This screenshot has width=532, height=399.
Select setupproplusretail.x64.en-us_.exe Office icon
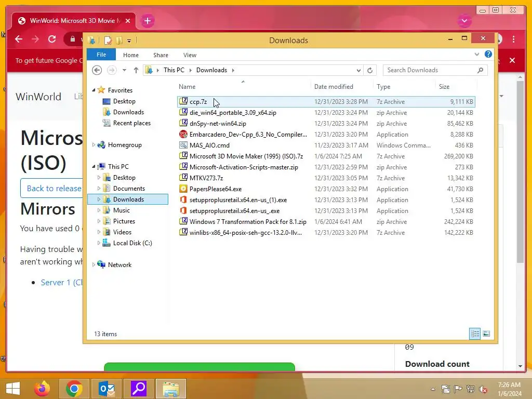183,210
